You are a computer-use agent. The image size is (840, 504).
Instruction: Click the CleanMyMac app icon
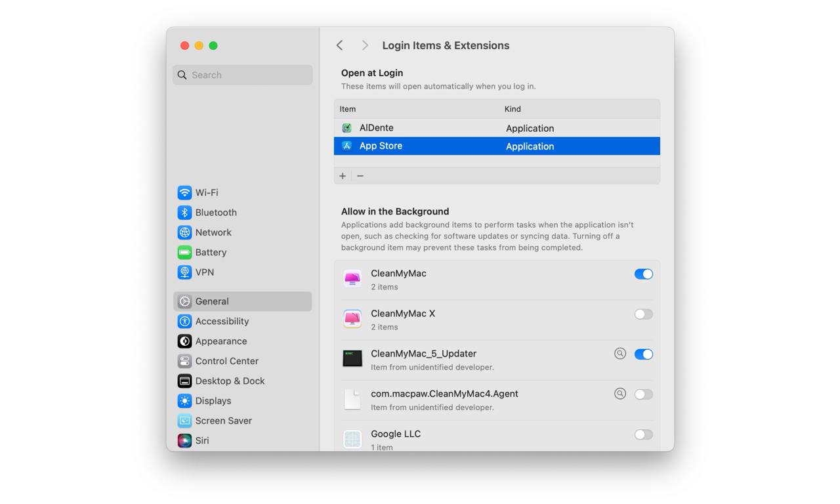[352, 279]
